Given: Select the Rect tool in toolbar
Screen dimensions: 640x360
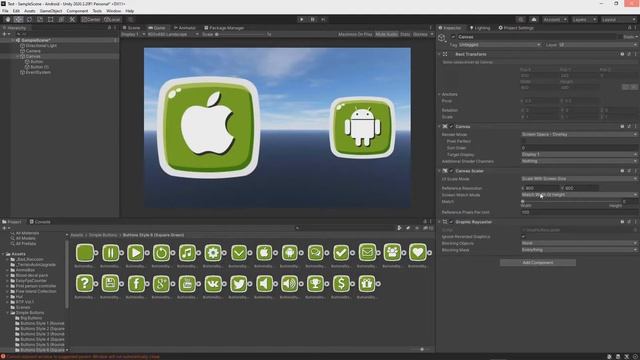Looking at the screenshot, I should [x=51, y=19].
